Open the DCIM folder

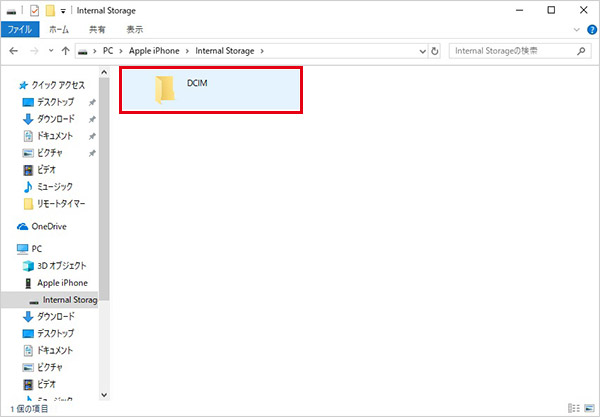coord(211,90)
